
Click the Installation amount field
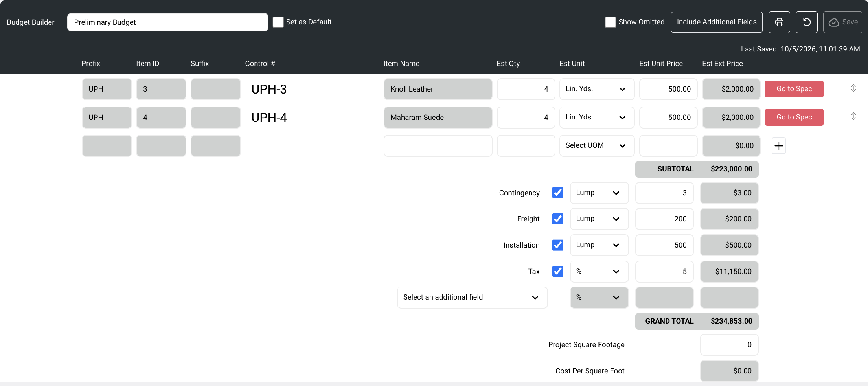click(x=664, y=245)
